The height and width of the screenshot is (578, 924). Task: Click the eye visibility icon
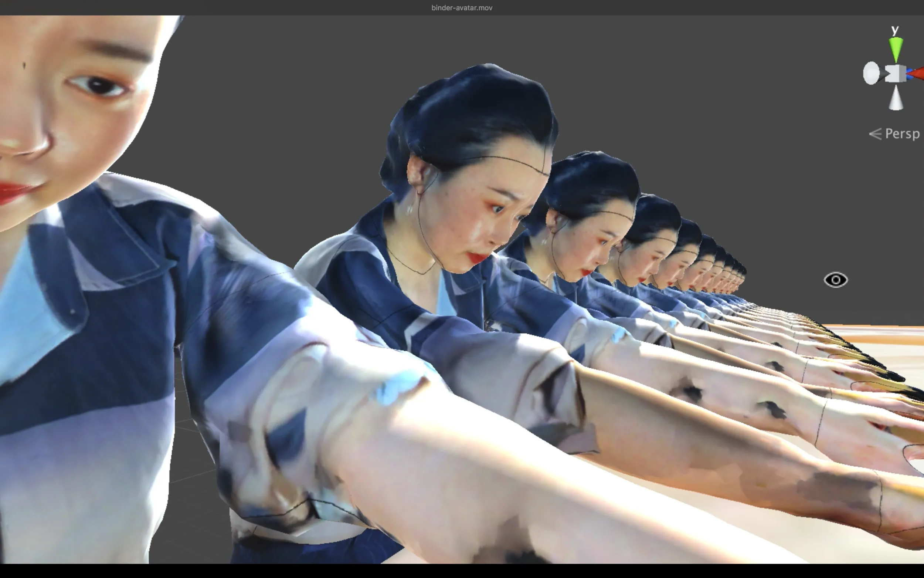click(835, 280)
